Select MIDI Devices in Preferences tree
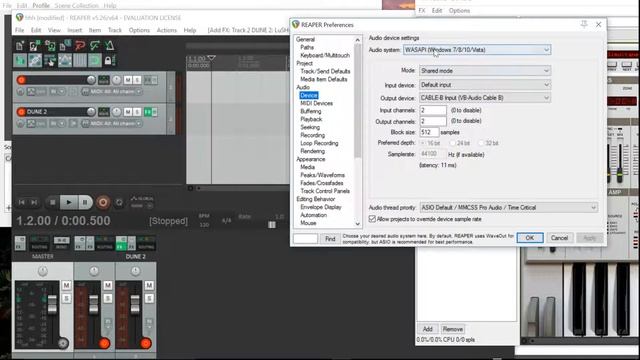Image resolution: width=640 pixels, height=360 pixels. (x=316, y=103)
